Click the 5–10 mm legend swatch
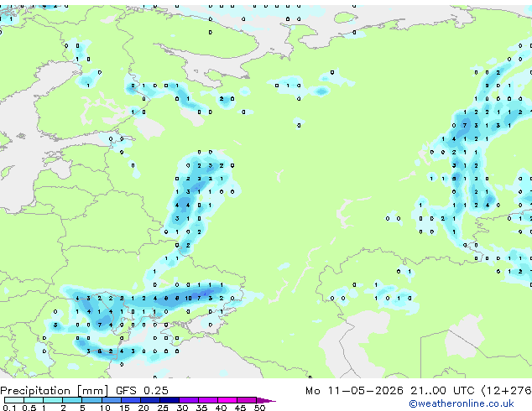 [x=91, y=400]
